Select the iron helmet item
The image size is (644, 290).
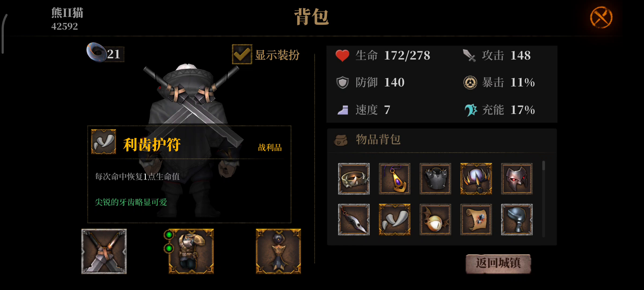click(517, 219)
